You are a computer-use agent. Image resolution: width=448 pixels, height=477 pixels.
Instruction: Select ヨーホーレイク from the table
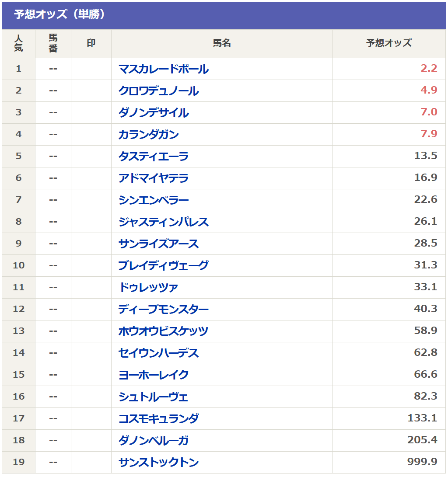[154, 375]
